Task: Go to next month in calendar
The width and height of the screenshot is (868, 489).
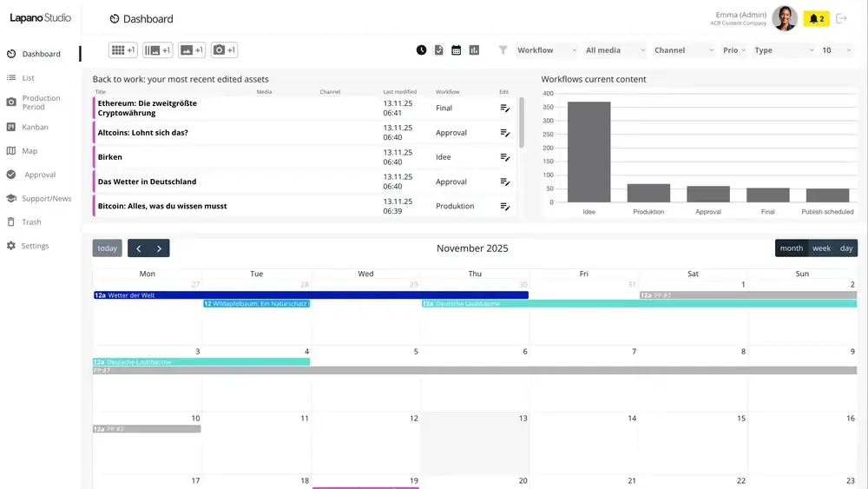Action: pyautogui.click(x=159, y=248)
